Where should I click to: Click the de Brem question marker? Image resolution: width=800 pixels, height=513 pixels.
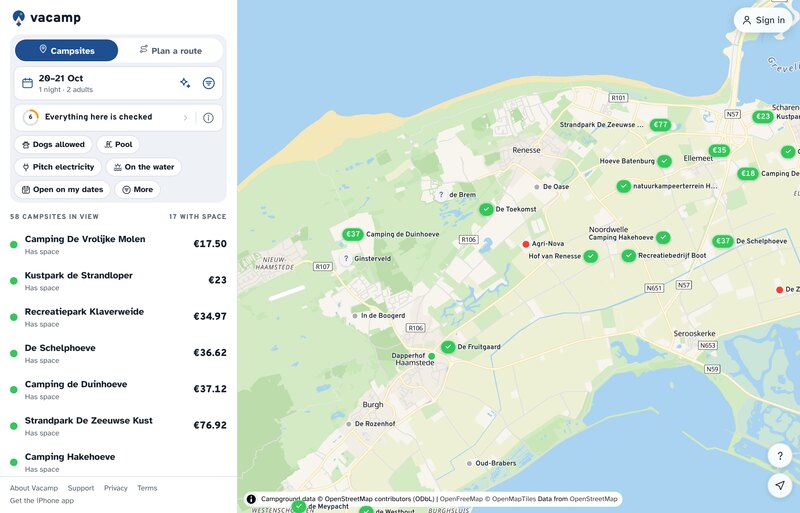[441, 194]
